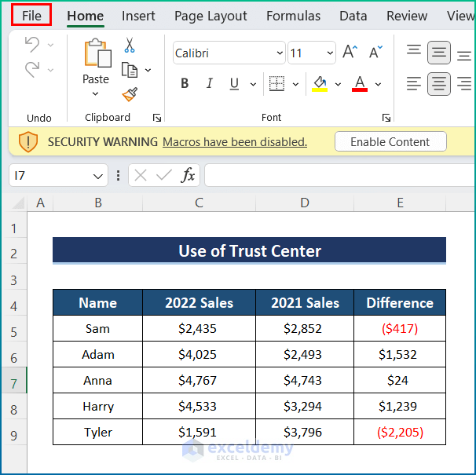This screenshot has height=475, width=476.
Task: Click the Increase Font Size icon
Action: pyautogui.click(x=350, y=52)
